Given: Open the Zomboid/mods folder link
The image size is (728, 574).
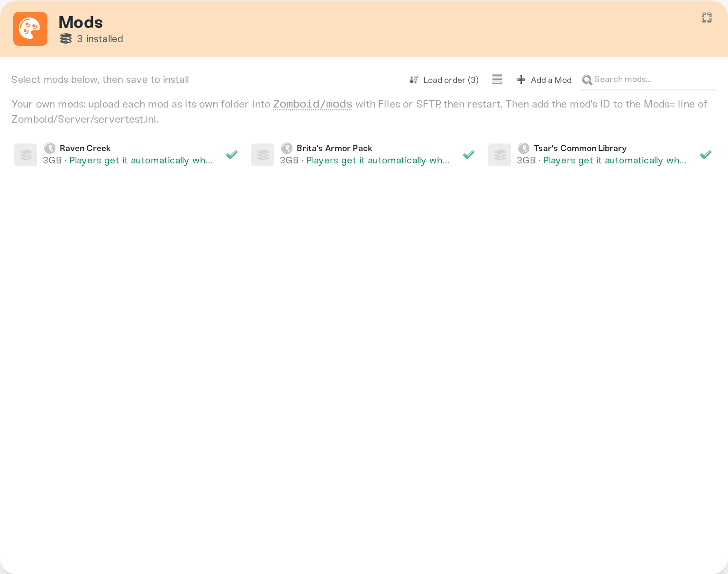Looking at the screenshot, I should [x=312, y=104].
